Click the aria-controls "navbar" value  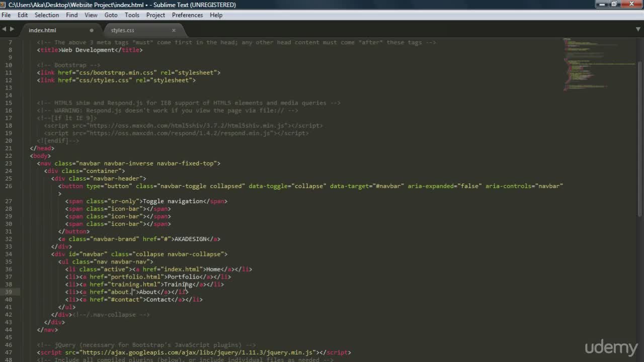point(549,186)
